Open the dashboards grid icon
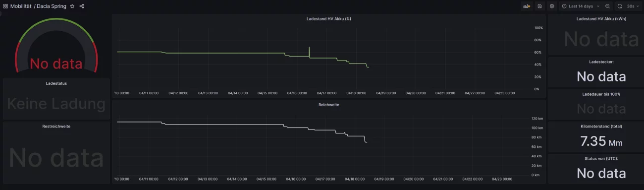Viewport: 644px width, 190px height. coord(5,6)
